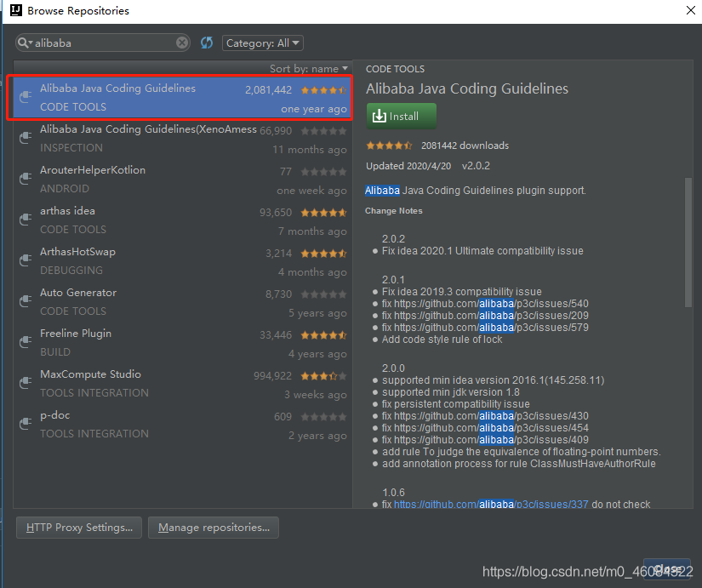Viewport: 702px width, 588px height.
Task: Click the plug icon of p-doc
Action: tap(26, 423)
